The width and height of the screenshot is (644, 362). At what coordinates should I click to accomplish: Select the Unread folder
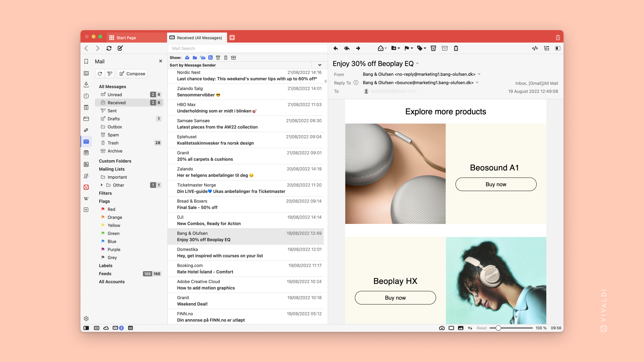click(129, 95)
